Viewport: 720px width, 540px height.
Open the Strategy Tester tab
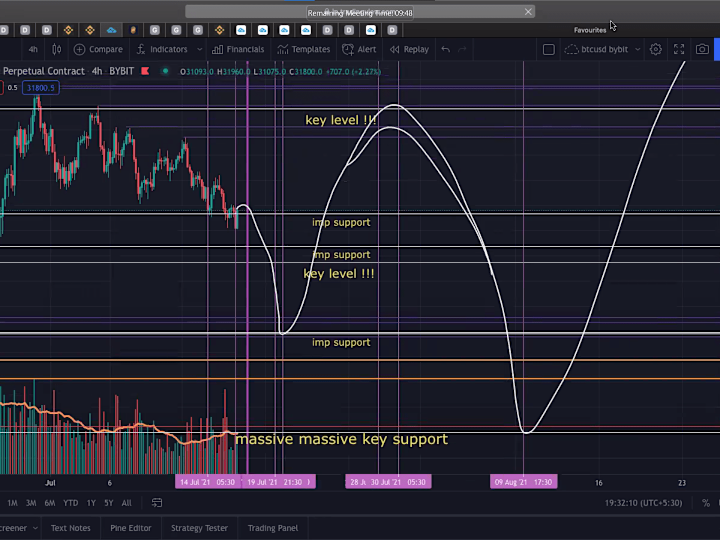coord(199,528)
